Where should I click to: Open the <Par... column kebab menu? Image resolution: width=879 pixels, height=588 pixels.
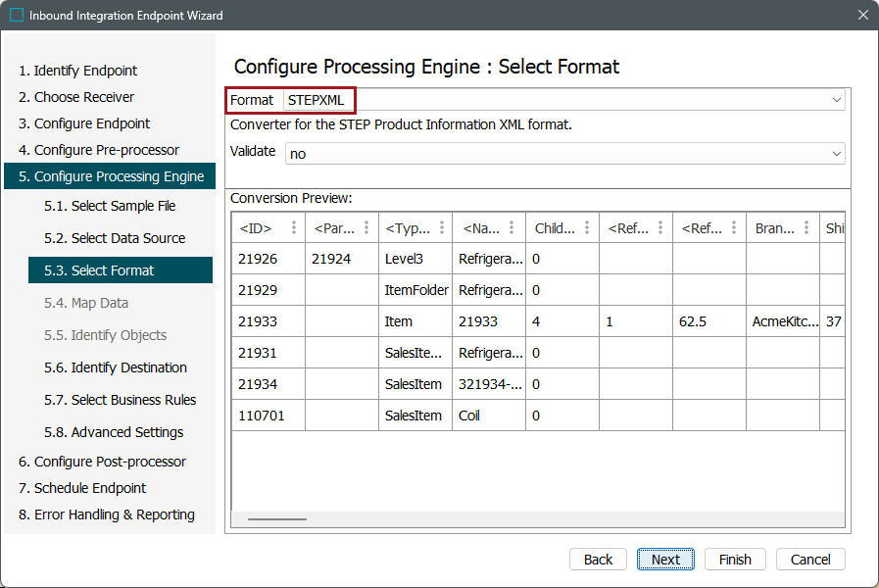pos(366,228)
